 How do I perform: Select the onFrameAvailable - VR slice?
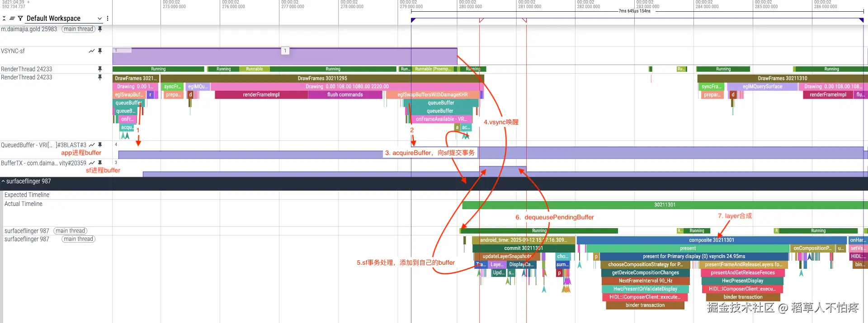click(x=441, y=119)
